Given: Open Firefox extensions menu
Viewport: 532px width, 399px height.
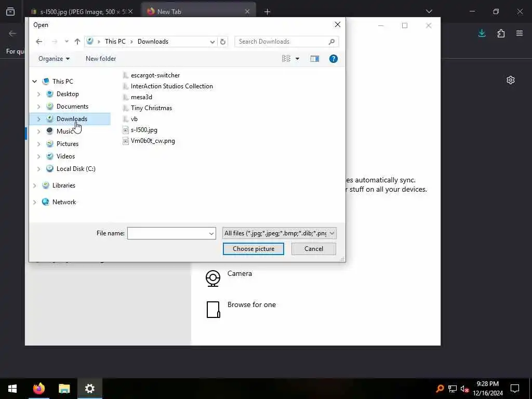Looking at the screenshot, I should pos(501,33).
